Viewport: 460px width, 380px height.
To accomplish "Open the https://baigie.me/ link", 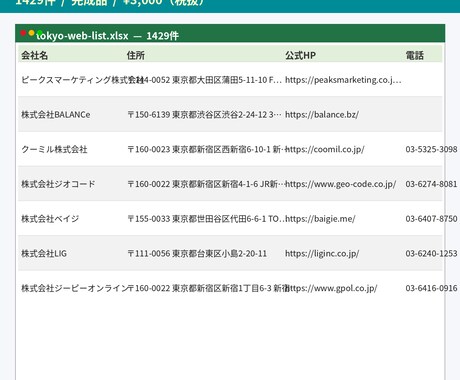I will [320, 219].
